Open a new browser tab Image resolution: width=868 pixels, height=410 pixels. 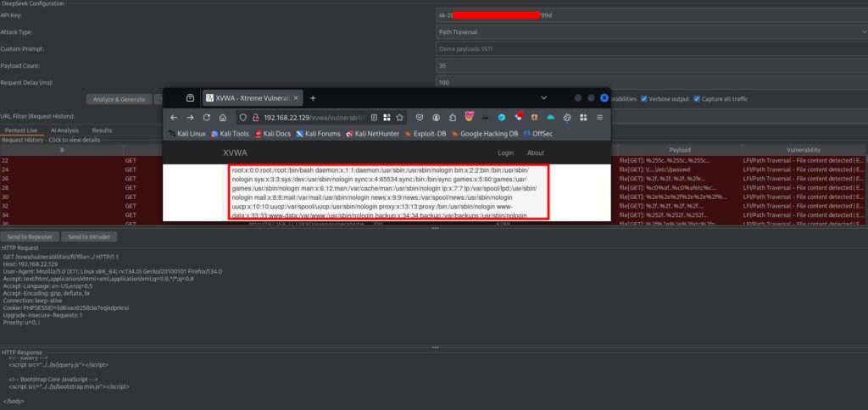pos(313,98)
